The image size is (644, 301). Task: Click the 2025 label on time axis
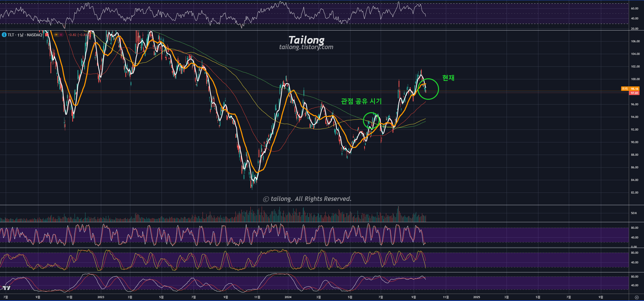476,297
